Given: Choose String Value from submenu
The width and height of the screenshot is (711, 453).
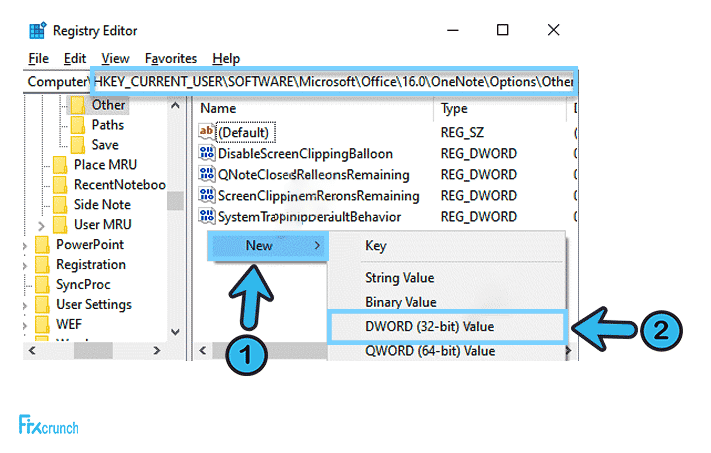Looking at the screenshot, I should coord(399,278).
